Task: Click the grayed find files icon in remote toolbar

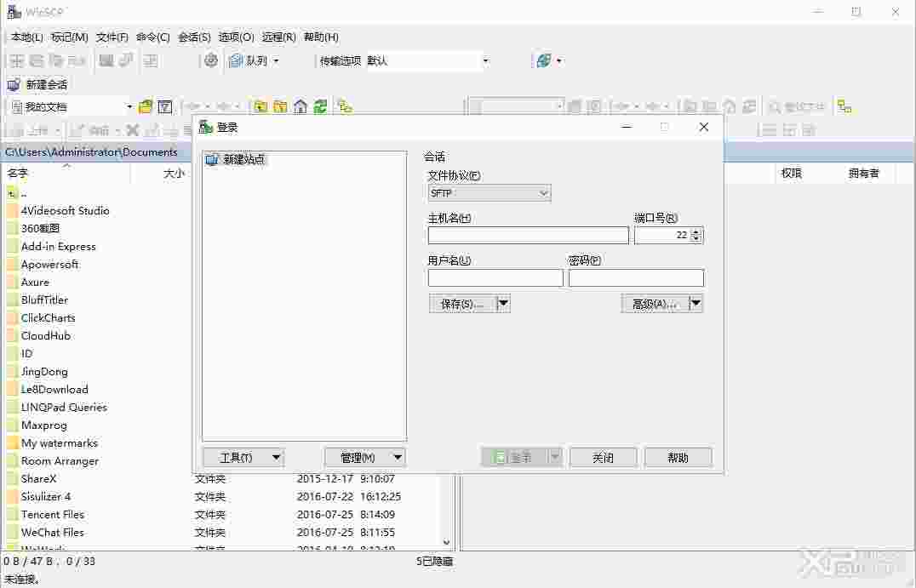Action: pyautogui.click(x=797, y=107)
